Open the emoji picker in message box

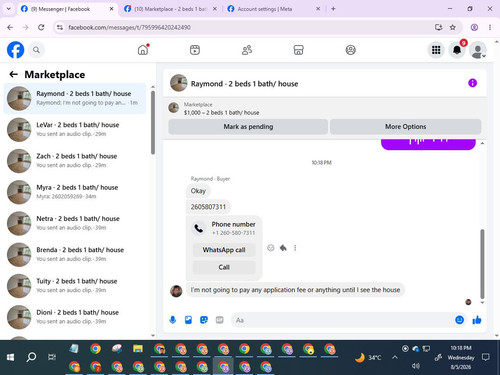(x=459, y=320)
